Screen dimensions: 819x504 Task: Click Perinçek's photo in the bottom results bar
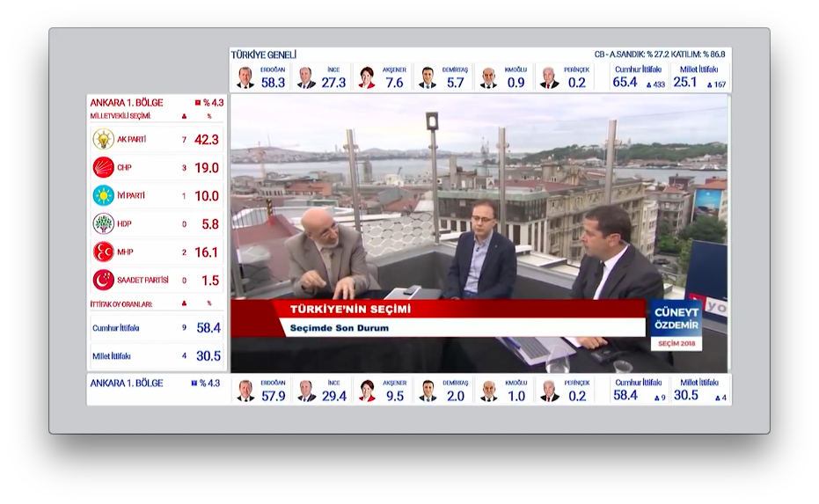click(x=549, y=391)
